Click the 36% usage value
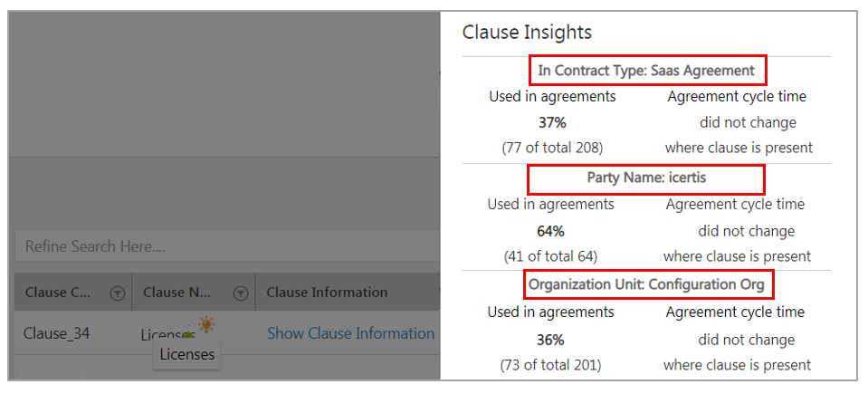Viewport: 868px width, 394px height. (551, 340)
